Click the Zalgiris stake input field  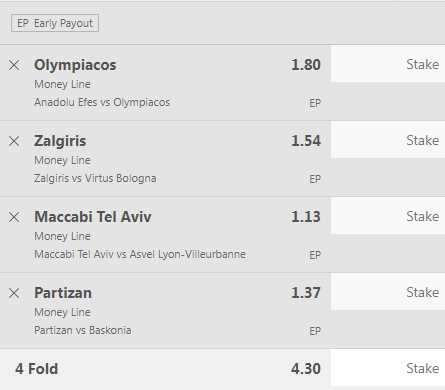(388, 140)
